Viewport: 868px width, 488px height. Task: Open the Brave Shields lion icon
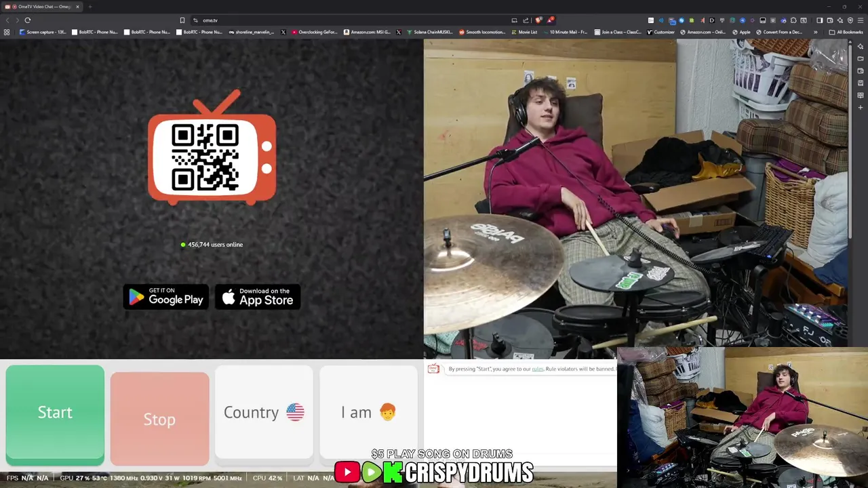[538, 20]
